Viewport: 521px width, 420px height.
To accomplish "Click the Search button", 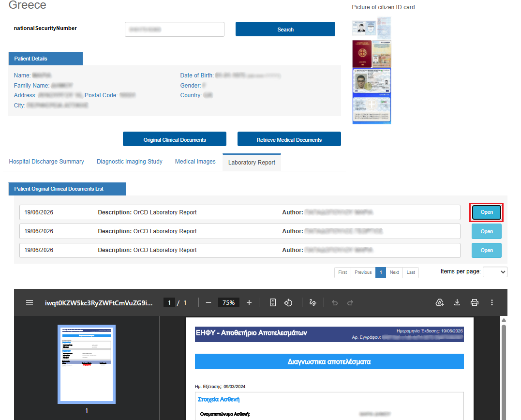I will coord(285,29).
